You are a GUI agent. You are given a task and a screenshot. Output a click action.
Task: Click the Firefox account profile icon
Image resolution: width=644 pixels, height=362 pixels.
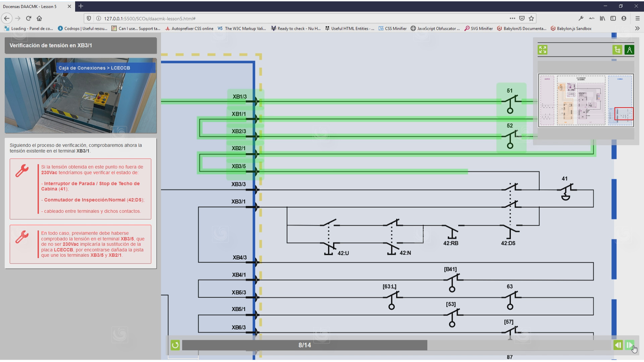pos(624,18)
